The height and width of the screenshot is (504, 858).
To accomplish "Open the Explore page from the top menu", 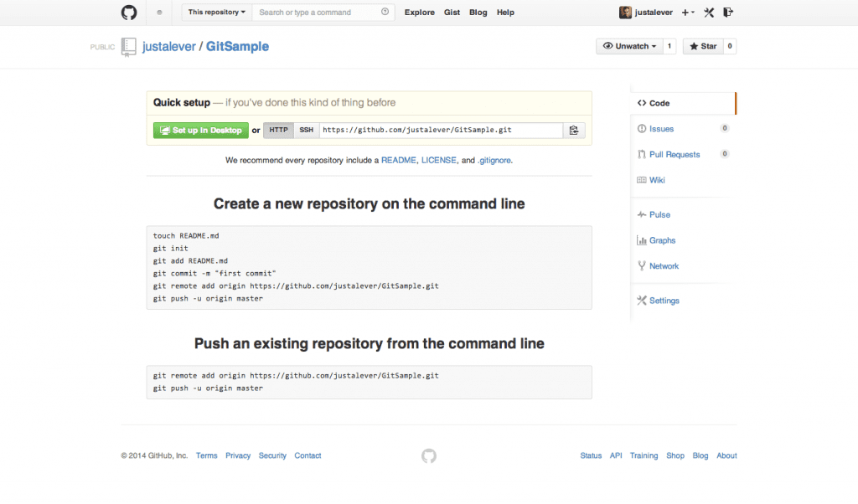I will coord(419,12).
